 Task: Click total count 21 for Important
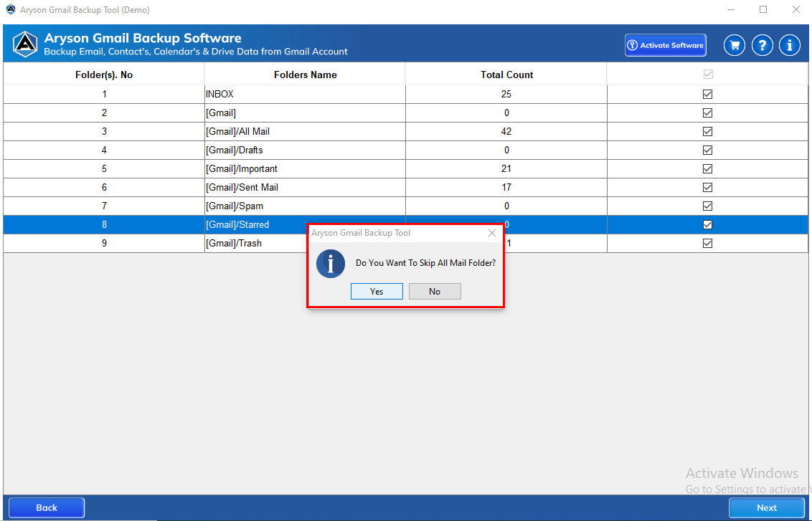(506, 168)
